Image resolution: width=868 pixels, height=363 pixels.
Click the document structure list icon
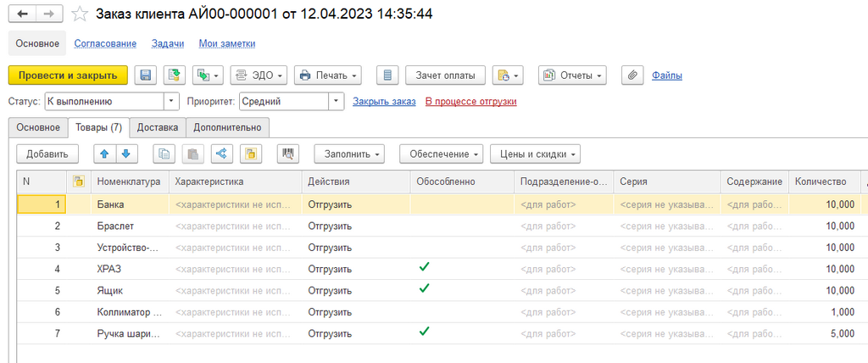click(387, 75)
